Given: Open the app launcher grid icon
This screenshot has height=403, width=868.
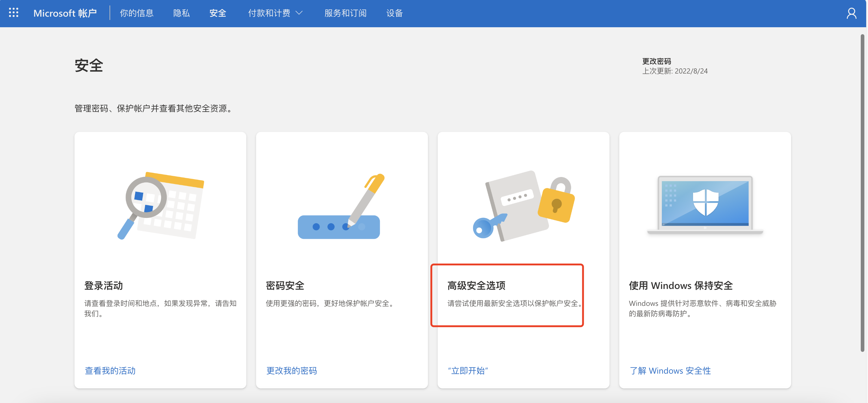Looking at the screenshot, I should [x=14, y=13].
